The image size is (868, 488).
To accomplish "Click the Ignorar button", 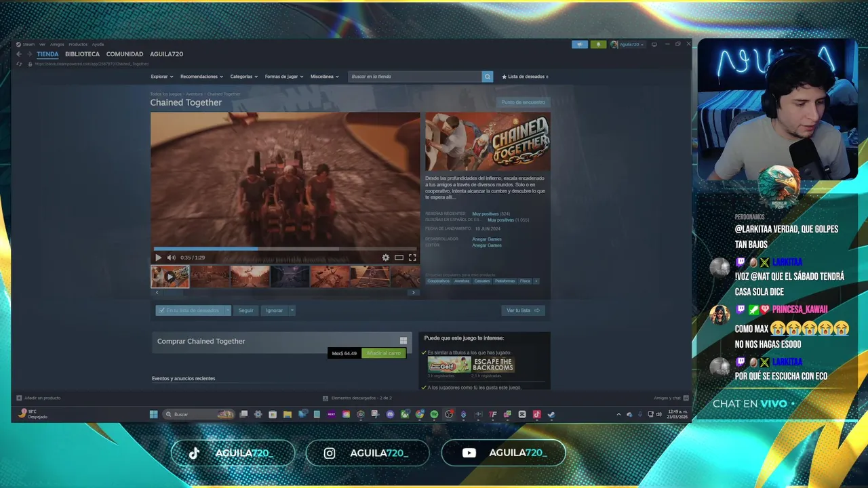I will [x=274, y=310].
